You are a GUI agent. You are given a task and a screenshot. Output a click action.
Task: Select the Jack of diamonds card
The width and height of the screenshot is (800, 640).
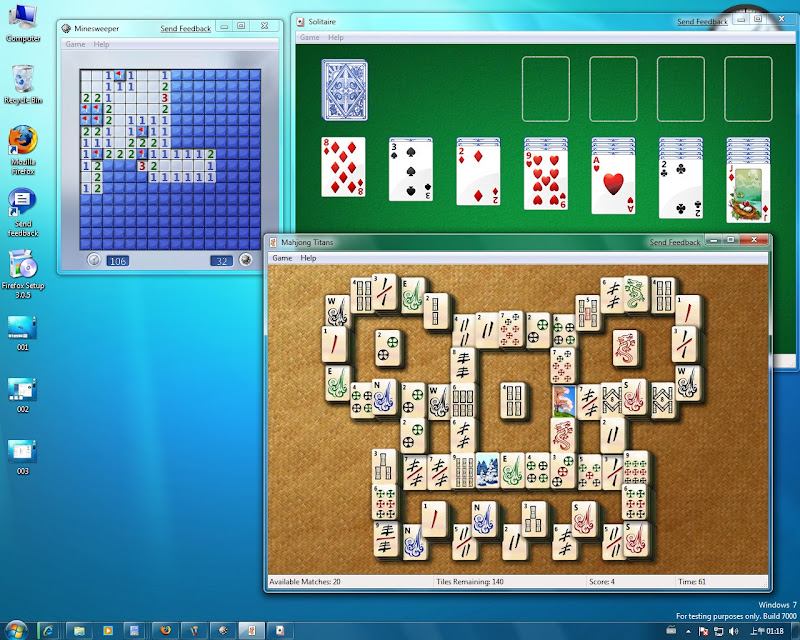point(748,193)
